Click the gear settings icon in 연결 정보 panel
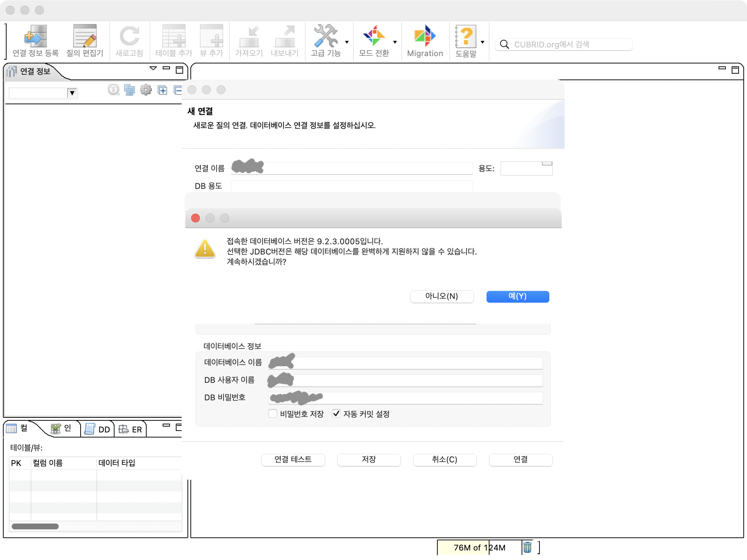The height and width of the screenshot is (560, 747). pyautogui.click(x=146, y=90)
